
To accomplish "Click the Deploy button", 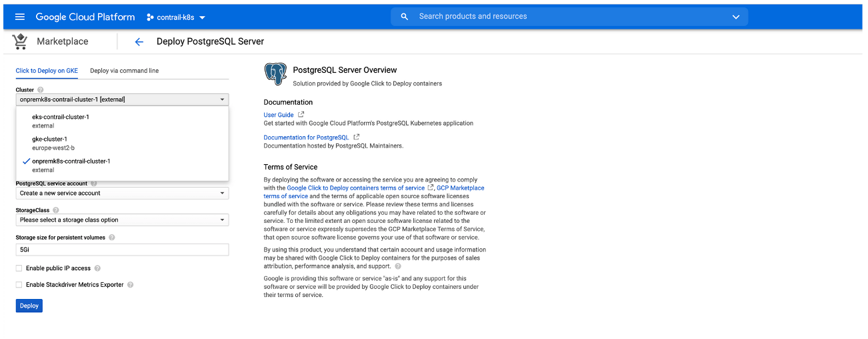I will [x=29, y=306].
